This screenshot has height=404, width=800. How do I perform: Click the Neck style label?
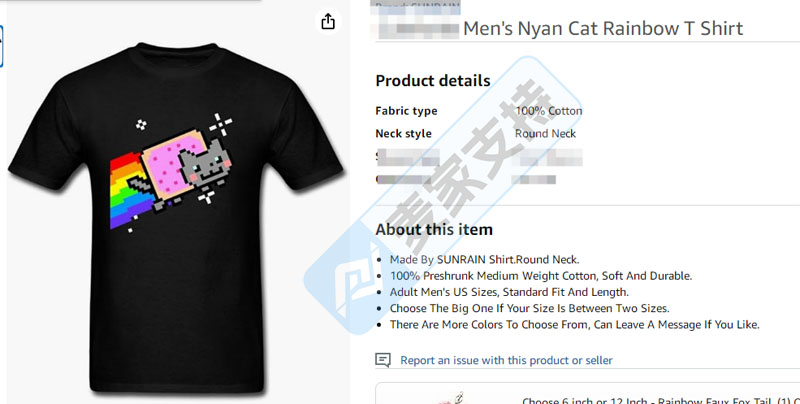pyautogui.click(x=403, y=134)
